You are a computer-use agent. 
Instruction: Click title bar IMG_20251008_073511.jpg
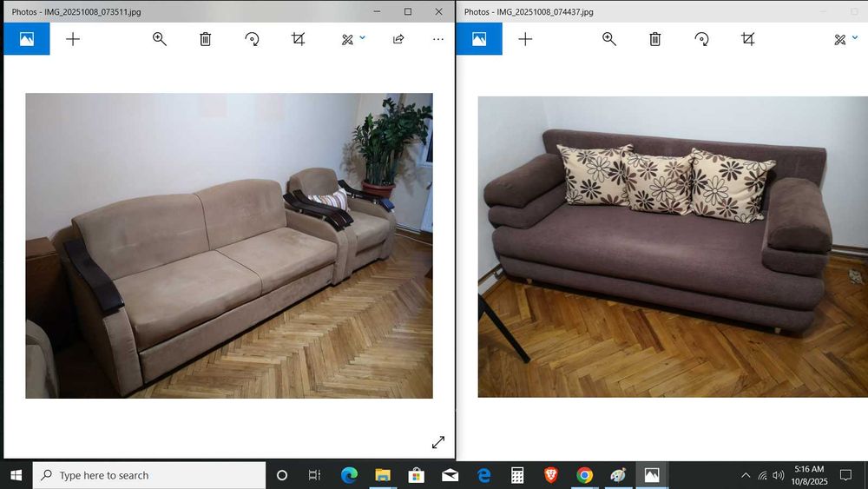coord(76,11)
